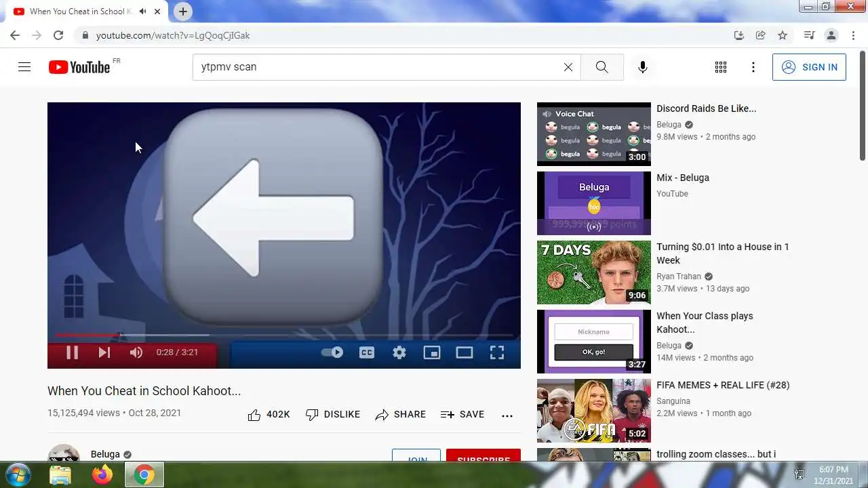Open the YouTube settings three-dot menu

click(753, 67)
